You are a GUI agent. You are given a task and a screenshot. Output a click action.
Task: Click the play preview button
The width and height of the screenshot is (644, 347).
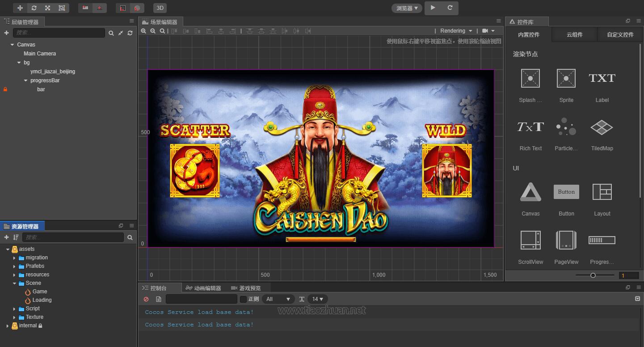click(x=433, y=8)
